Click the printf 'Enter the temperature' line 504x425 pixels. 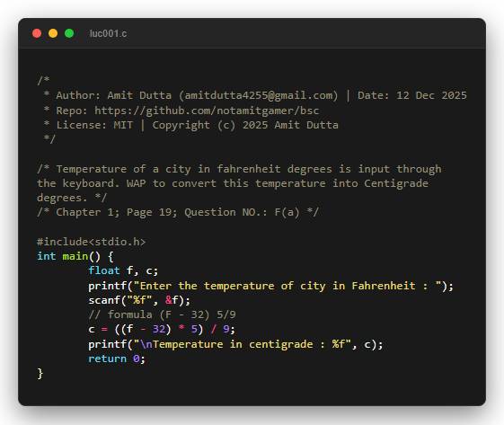pos(270,286)
